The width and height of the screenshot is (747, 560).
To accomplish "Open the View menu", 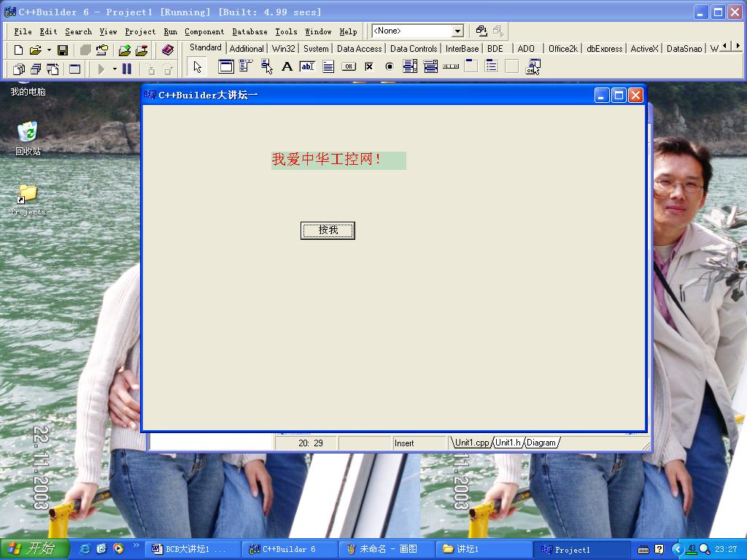I will pyautogui.click(x=108, y=31).
